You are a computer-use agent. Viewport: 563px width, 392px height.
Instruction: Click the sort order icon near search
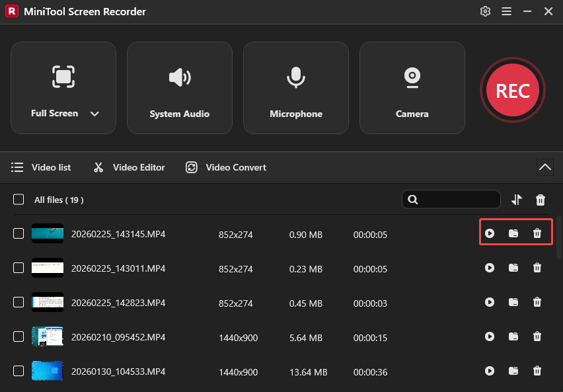(x=517, y=199)
